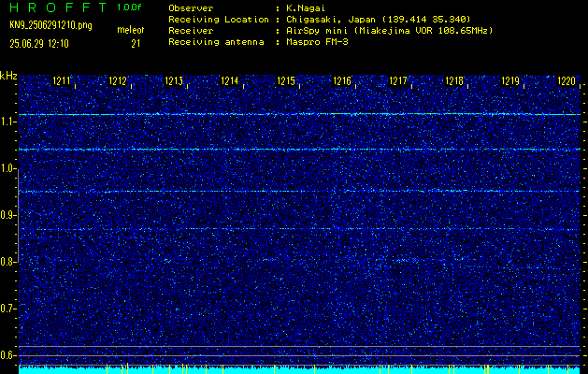Click the 1.0 frequency axis label
588x374 pixels.
click(x=8, y=168)
